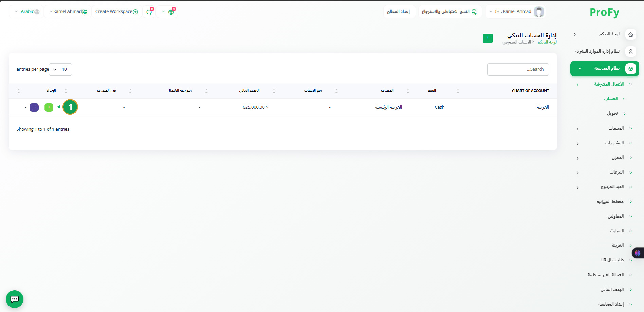
Task: Collapse the نظام المحاسبة section
Action: (580, 69)
